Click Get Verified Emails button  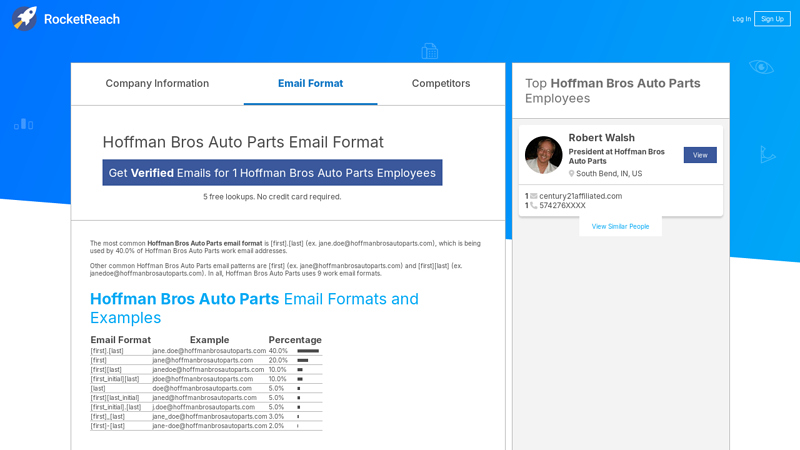click(272, 173)
